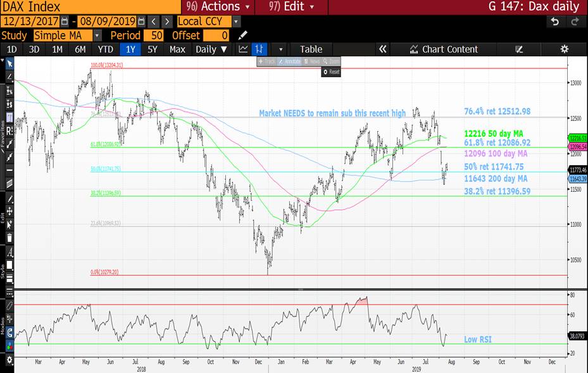
Task: Click the Zoom mode button
Action: (x=332, y=61)
